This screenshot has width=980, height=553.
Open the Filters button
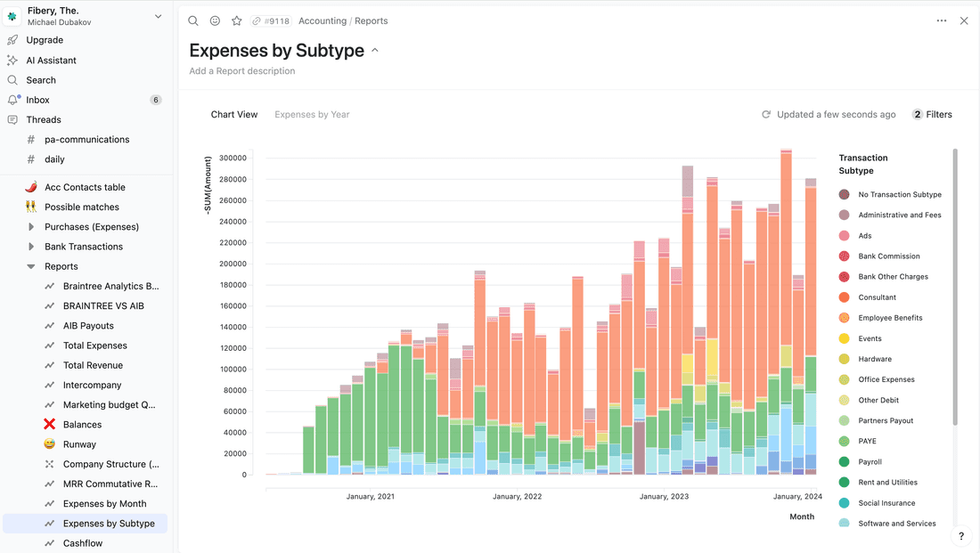click(932, 114)
